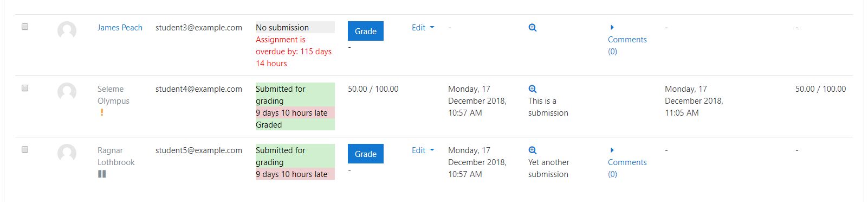The height and width of the screenshot is (202, 868).
Task: Open Edit dropdown for Ragnar Lothbrook
Action: (x=423, y=150)
